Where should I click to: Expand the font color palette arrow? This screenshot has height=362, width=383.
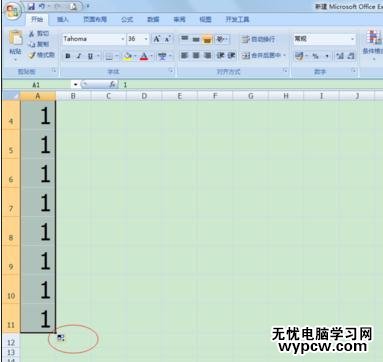coord(152,56)
